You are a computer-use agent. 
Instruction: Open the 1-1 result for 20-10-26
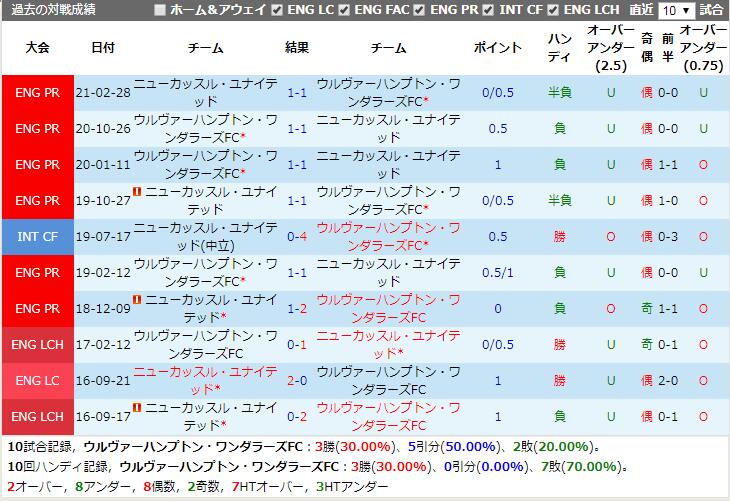tap(297, 129)
